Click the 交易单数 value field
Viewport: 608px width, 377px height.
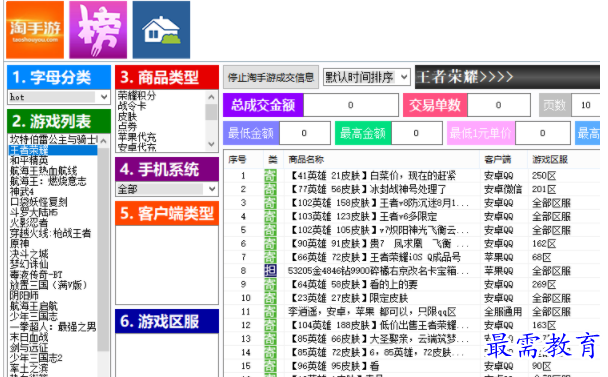499,105
